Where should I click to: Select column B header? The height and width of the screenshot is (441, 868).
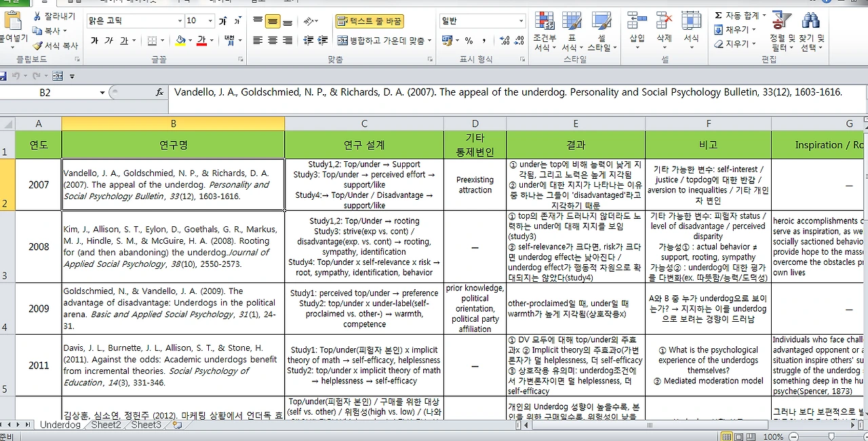pos(173,123)
